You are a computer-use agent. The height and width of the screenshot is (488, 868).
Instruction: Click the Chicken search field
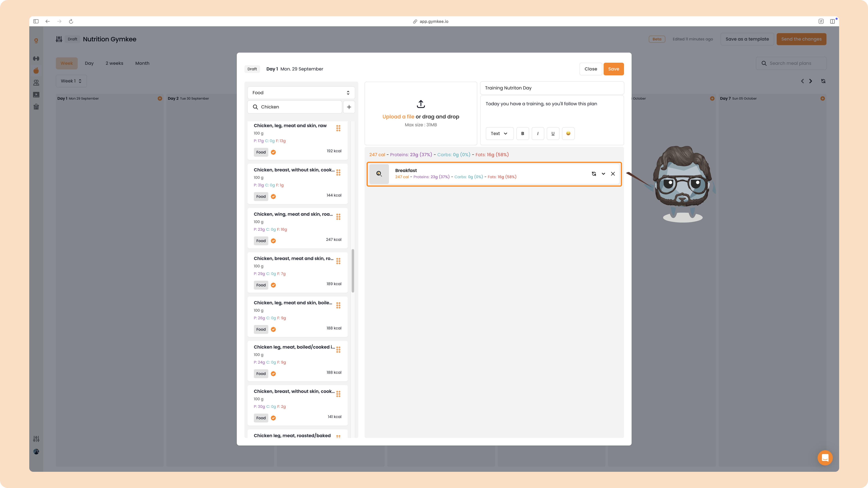click(295, 107)
